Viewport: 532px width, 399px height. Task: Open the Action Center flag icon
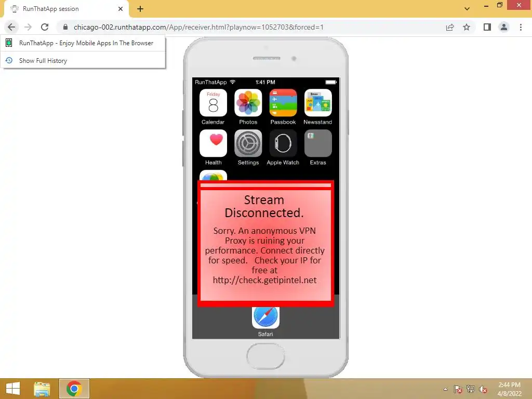point(458,389)
